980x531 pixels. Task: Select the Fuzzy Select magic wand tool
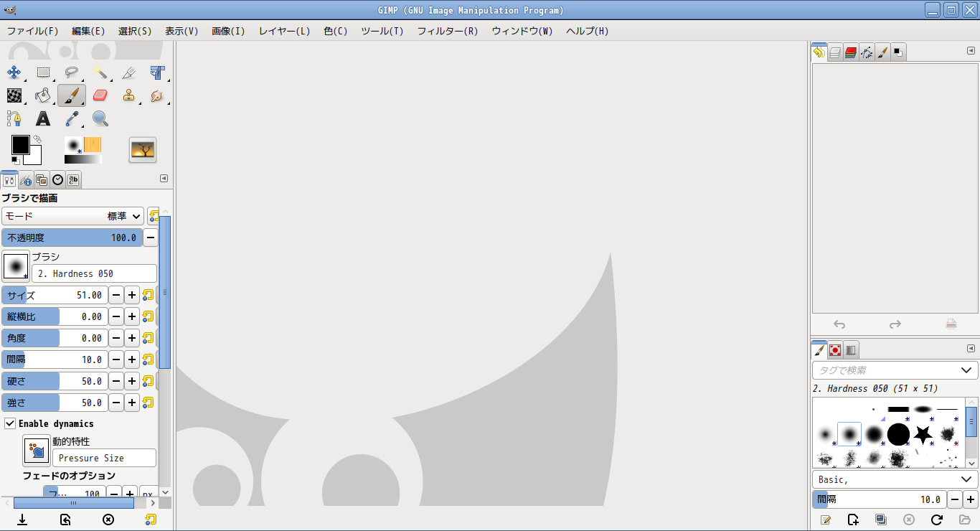point(100,72)
